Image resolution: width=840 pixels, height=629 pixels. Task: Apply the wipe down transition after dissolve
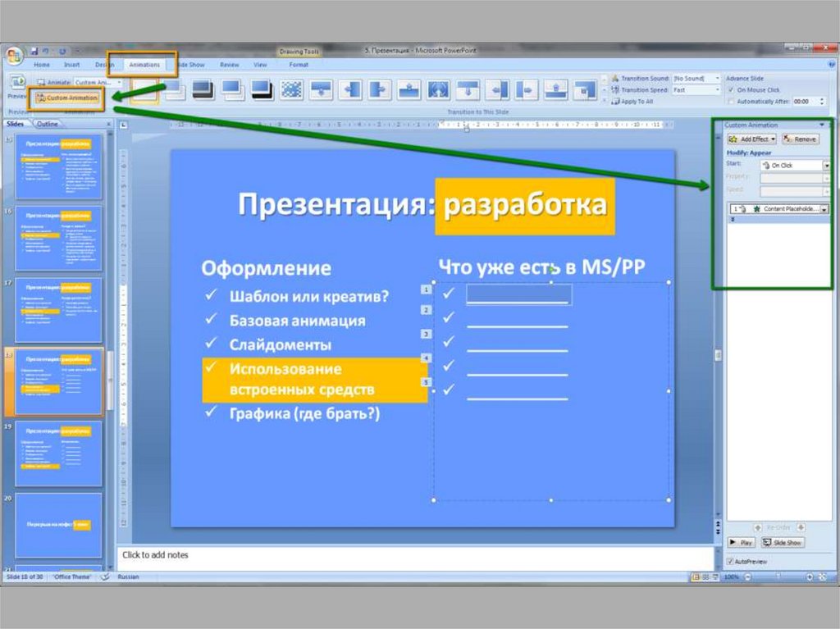click(x=321, y=90)
